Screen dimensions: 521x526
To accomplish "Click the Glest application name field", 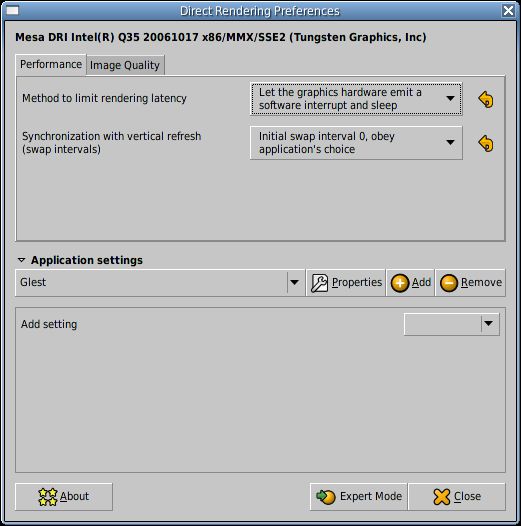I will 151,283.
